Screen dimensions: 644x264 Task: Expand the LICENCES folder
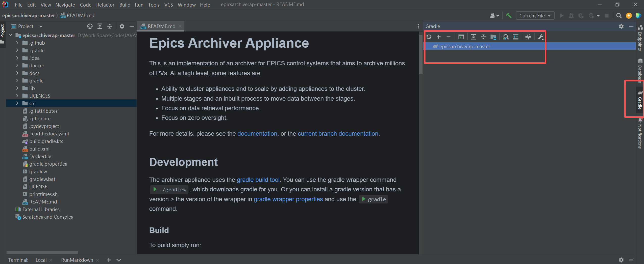(x=17, y=96)
